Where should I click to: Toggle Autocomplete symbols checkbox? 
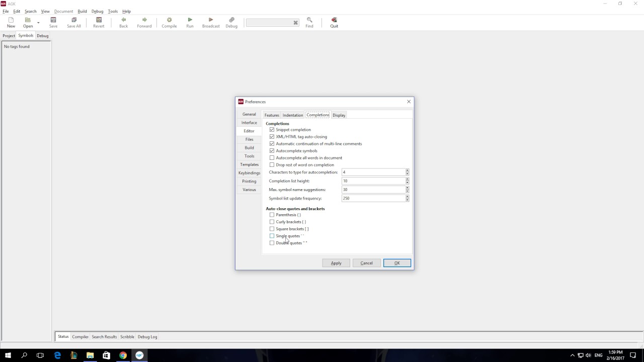[272, 151]
